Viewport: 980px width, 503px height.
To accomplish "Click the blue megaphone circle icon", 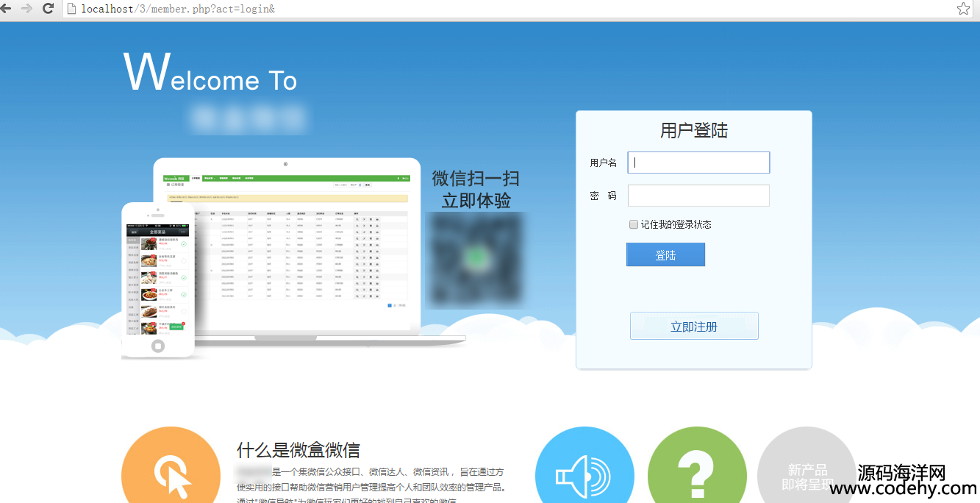I will 584,465.
